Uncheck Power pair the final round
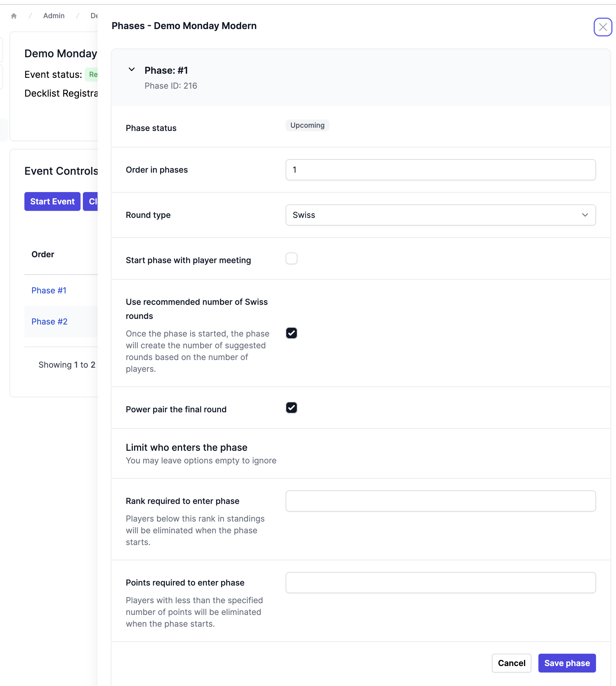616x686 pixels. click(x=291, y=408)
